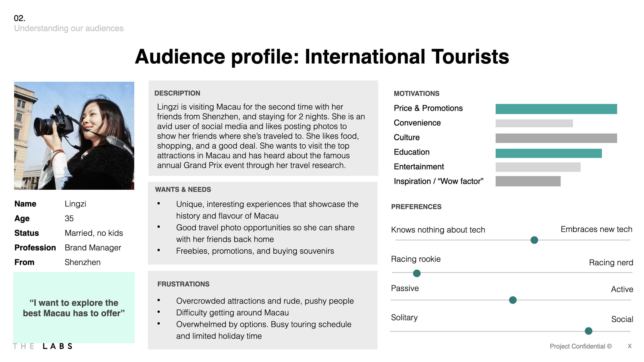Select the Inspiration Wow factor bar
Viewport: 644px width, 362px height.
pos(528,181)
